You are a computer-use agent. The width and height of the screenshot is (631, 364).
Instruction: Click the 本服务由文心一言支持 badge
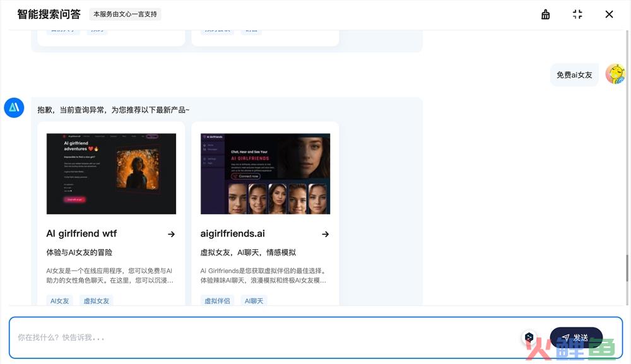click(125, 14)
